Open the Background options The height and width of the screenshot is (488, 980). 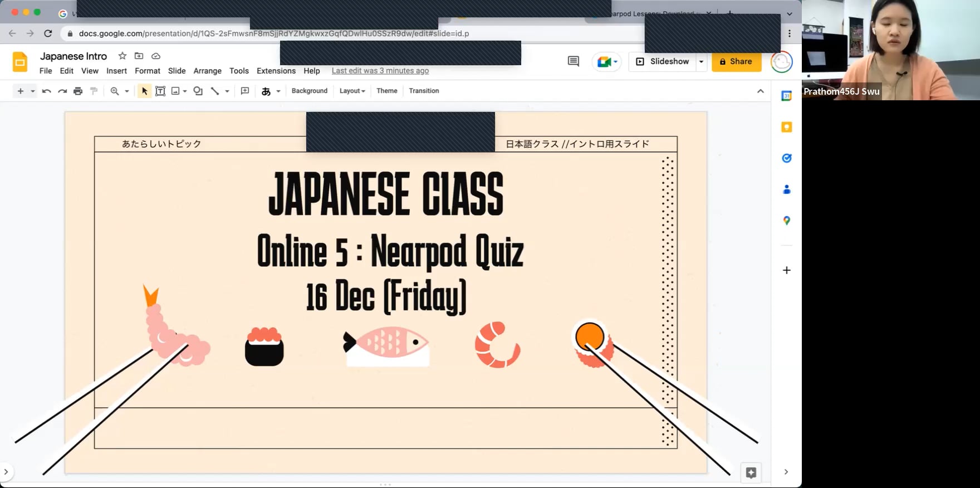(310, 91)
